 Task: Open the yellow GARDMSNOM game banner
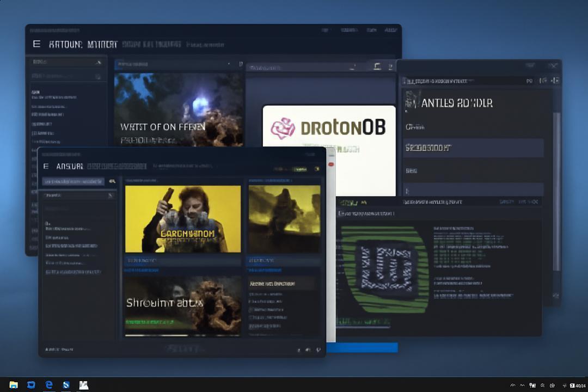[183, 219]
